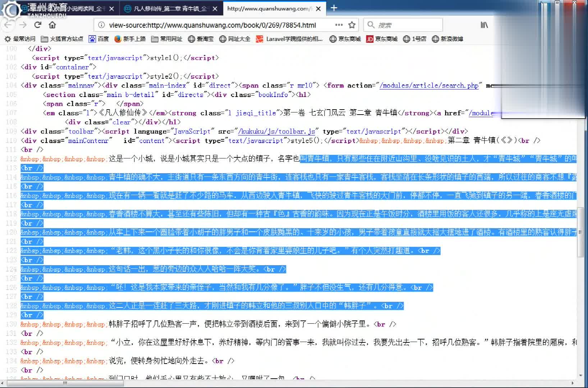Open the page actions menu (three dots)
Image resolution: width=588 pixels, height=388 pixels.
(x=338, y=25)
